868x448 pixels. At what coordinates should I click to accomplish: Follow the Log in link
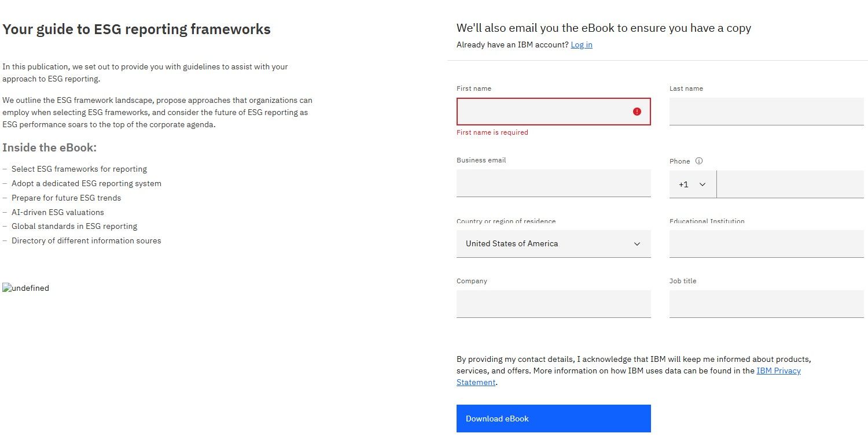click(x=581, y=45)
